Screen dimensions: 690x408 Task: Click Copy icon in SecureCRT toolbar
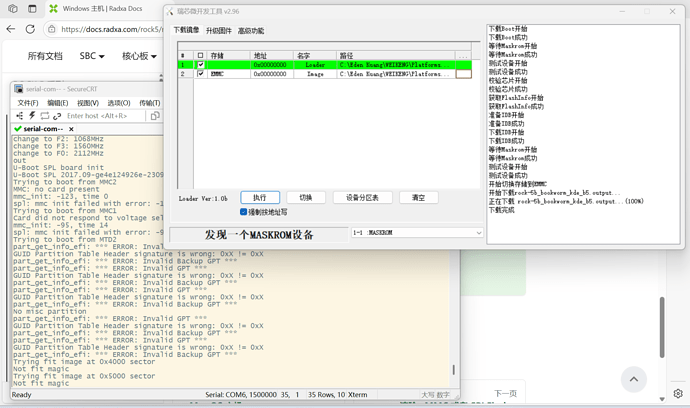(x=155, y=116)
